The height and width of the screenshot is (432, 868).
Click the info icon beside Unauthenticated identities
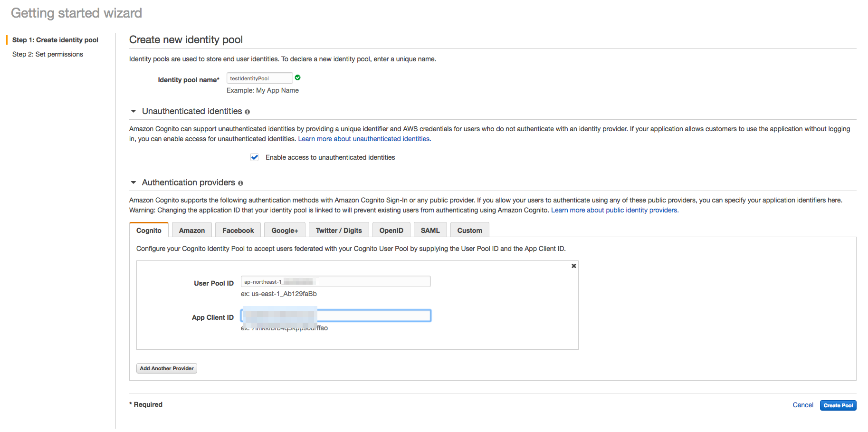click(x=247, y=112)
